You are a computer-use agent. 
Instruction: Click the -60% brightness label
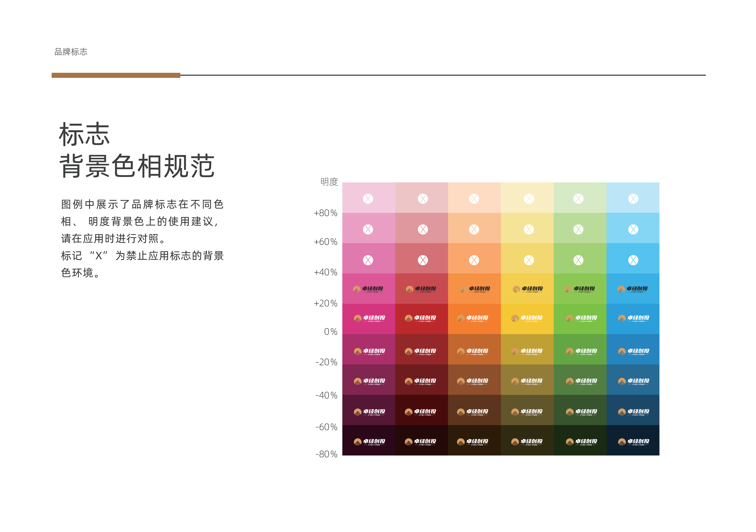326,427
